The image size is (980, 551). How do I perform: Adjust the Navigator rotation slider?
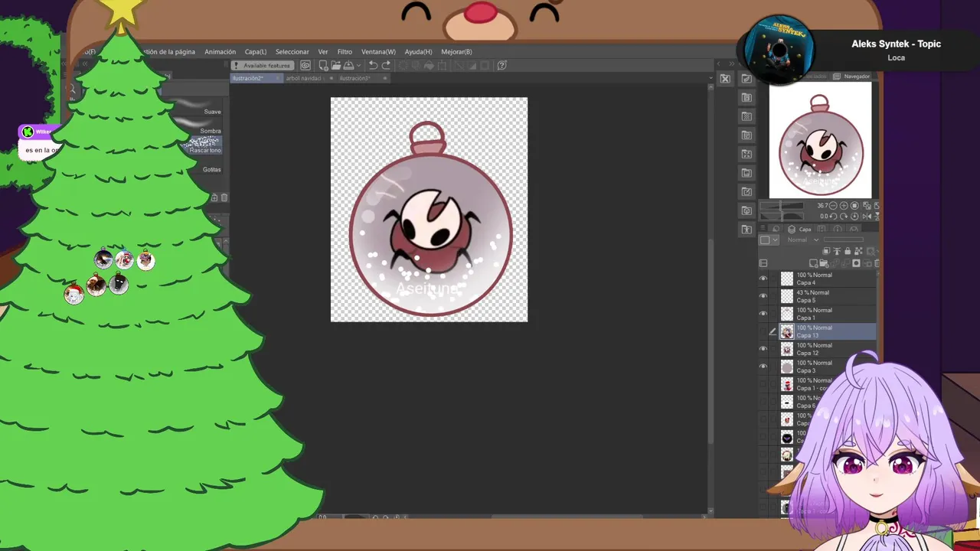781,217
